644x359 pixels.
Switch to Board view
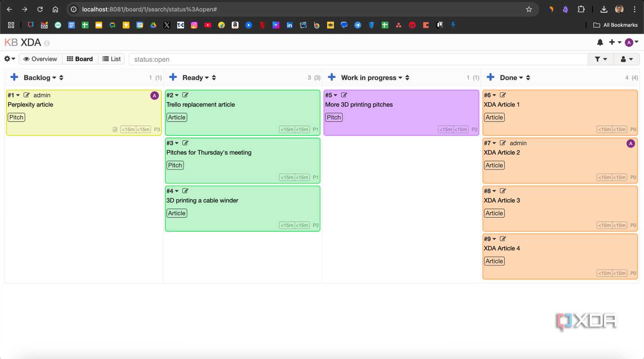click(x=80, y=59)
